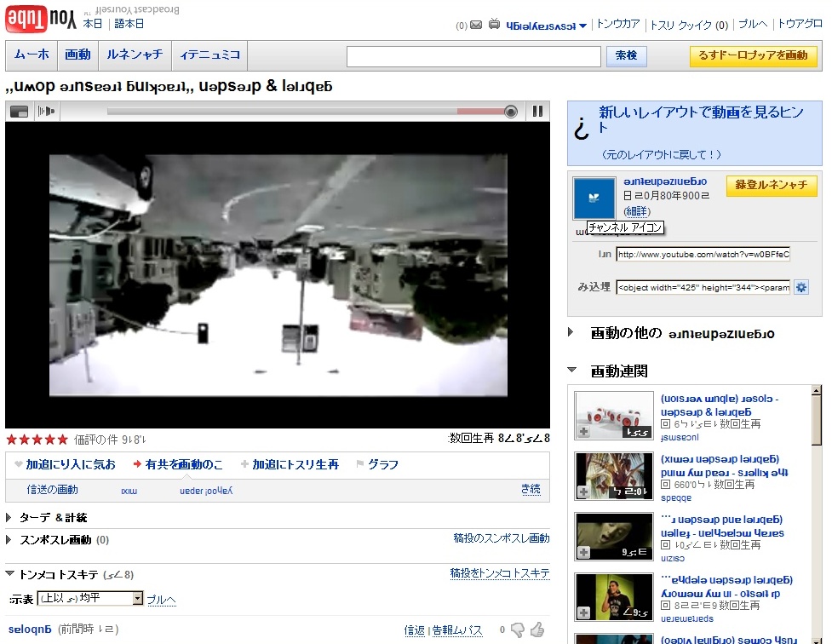Open the mail inbox envelope icon

click(x=476, y=25)
